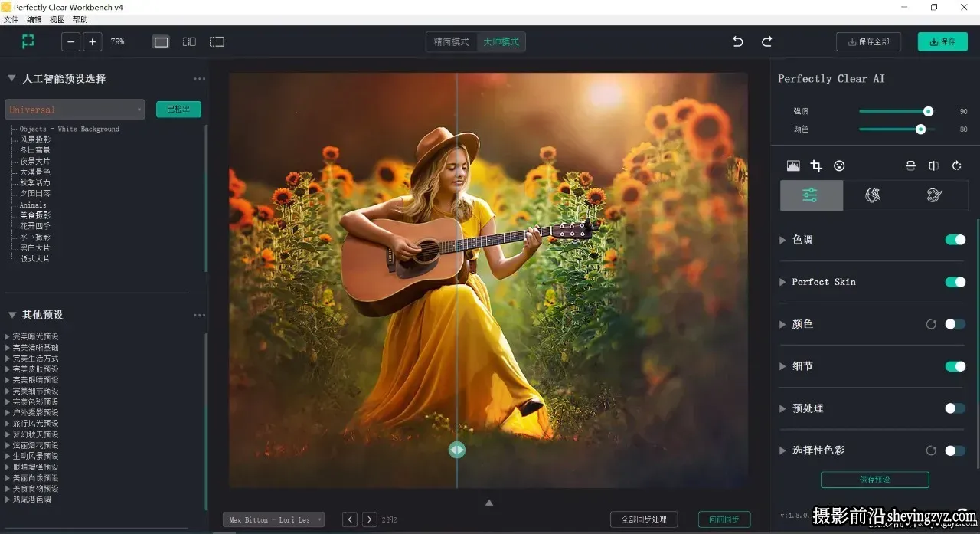The image size is (980, 534).
Task: Click the 保存全部 button
Action: 868,41
